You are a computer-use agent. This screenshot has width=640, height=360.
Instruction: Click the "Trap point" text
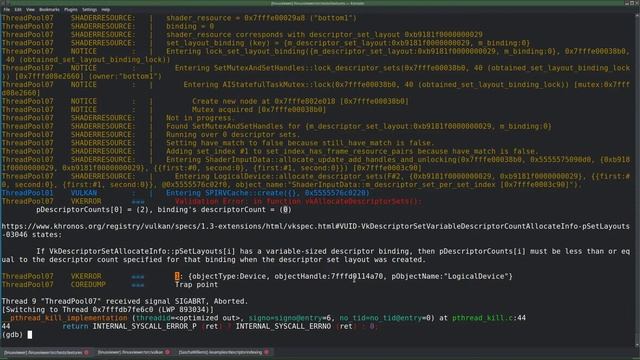point(196,284)
